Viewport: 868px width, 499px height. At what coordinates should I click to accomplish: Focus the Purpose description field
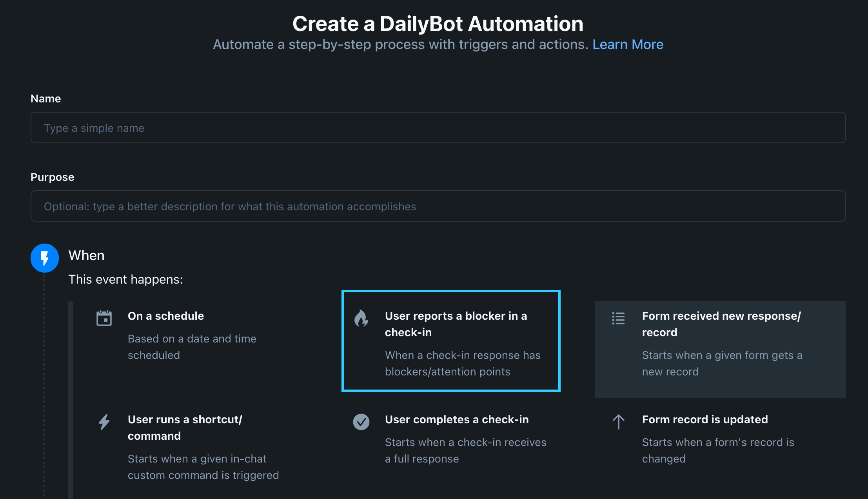[x=438, y=206]
